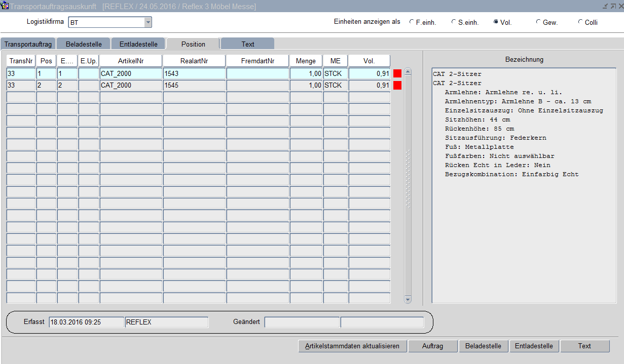The width and height of the screenshot is (624, 364).
Task: Select the S.einh. unit display option
Action: pos(453,22)
